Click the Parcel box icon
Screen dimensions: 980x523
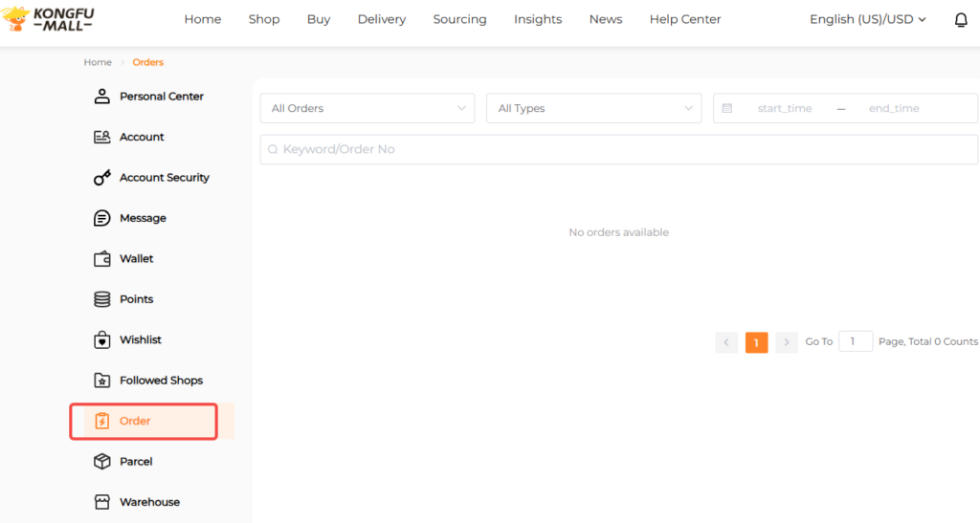(102, 462)
